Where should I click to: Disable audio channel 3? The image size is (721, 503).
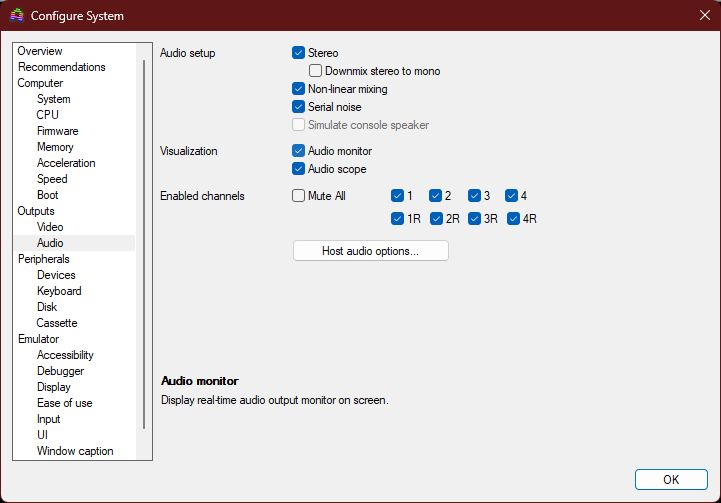point(475,196)
